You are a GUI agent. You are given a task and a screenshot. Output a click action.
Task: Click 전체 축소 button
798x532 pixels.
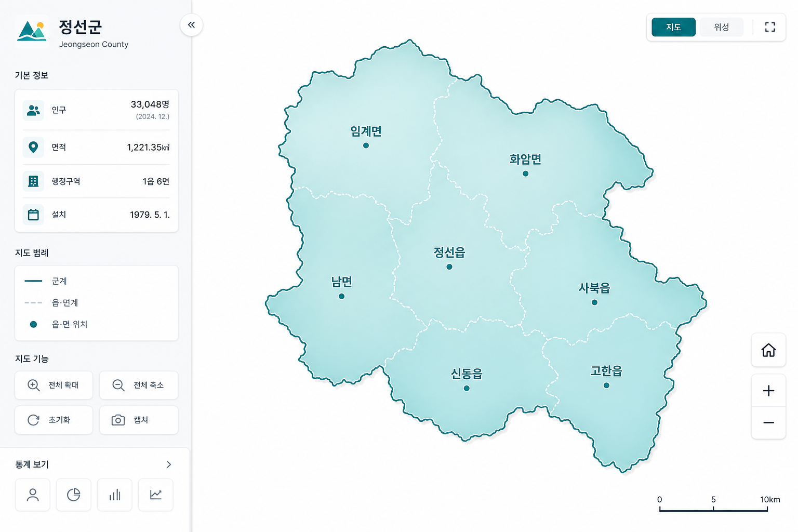tap(139, 385)
